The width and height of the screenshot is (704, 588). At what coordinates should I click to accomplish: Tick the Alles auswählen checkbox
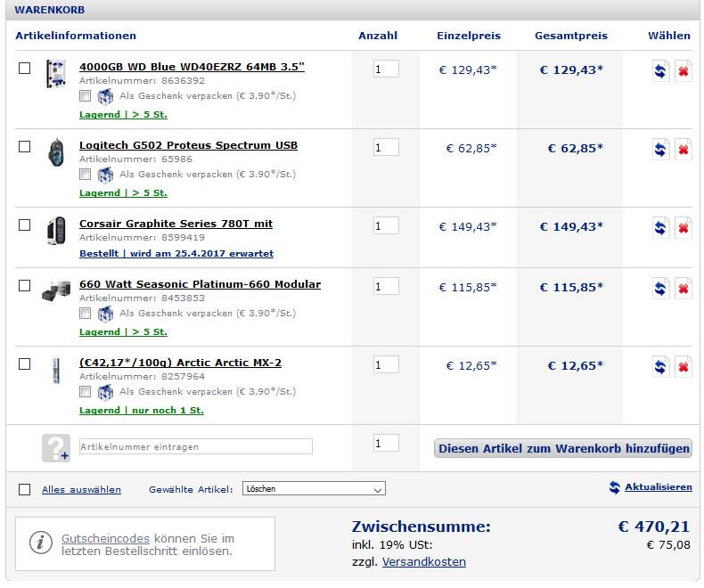click(x=24, y=489)
